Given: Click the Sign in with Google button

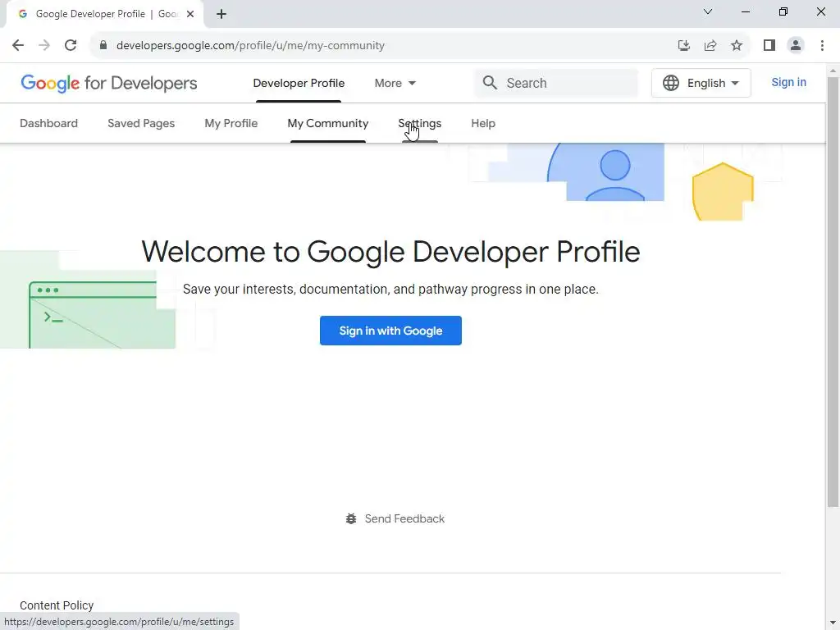Looking at the screenshot, I should coord(390,331).
